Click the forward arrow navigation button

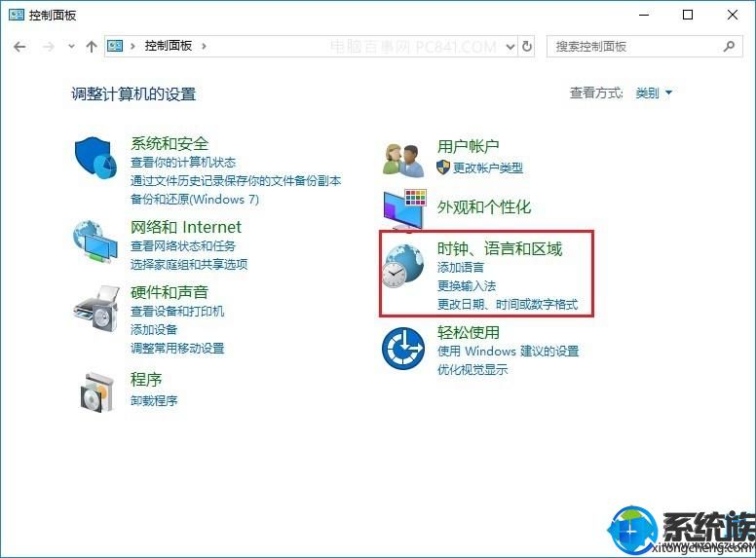(x=48, y=47)
